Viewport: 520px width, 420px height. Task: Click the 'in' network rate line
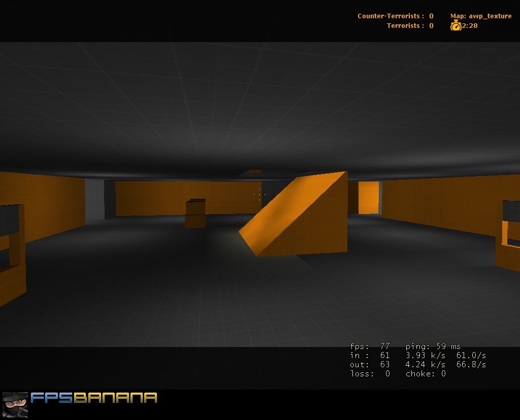(417, 356)
